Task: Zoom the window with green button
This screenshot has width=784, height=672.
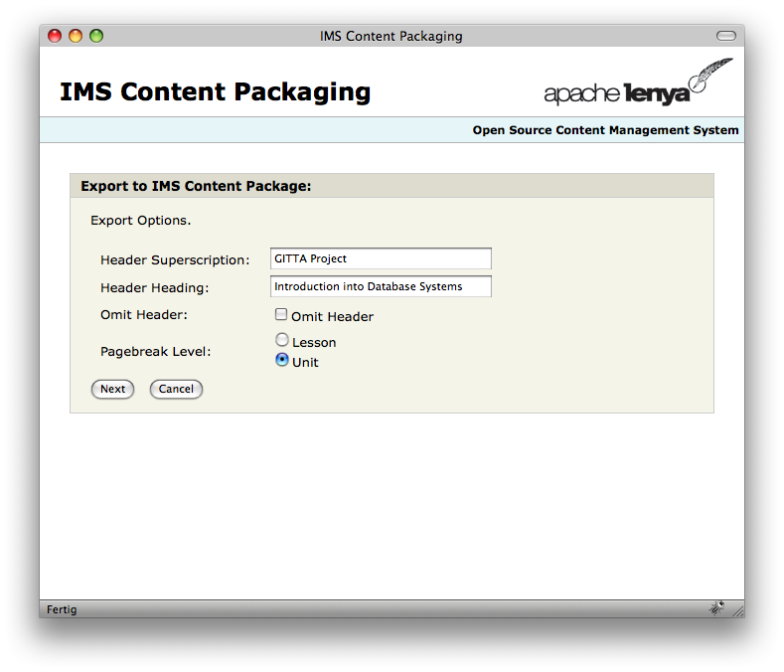Action: click(96, 36)
